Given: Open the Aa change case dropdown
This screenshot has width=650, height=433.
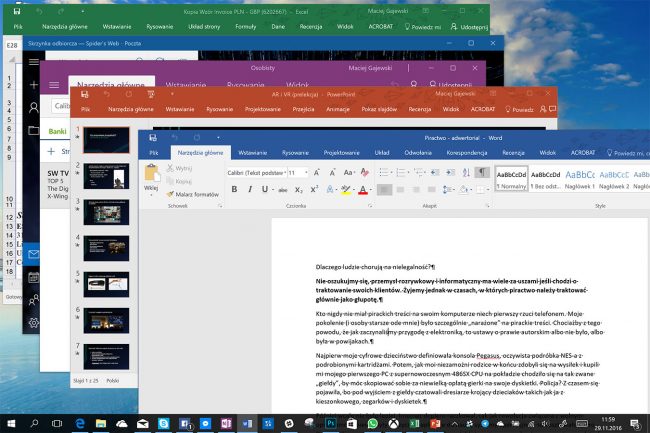Looking at the screenshot, I should [x=349, y=172].
